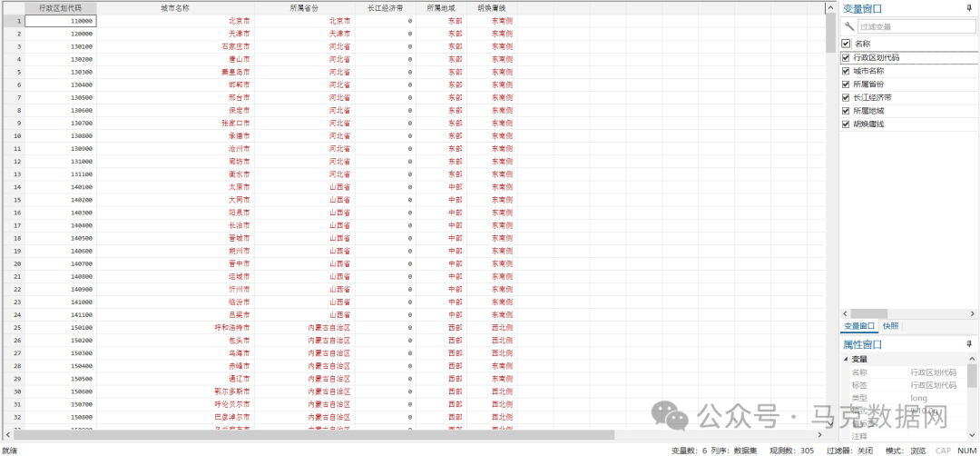Click 变量数: 6 in the status bar
980x456 pixels.
(690, 451)
